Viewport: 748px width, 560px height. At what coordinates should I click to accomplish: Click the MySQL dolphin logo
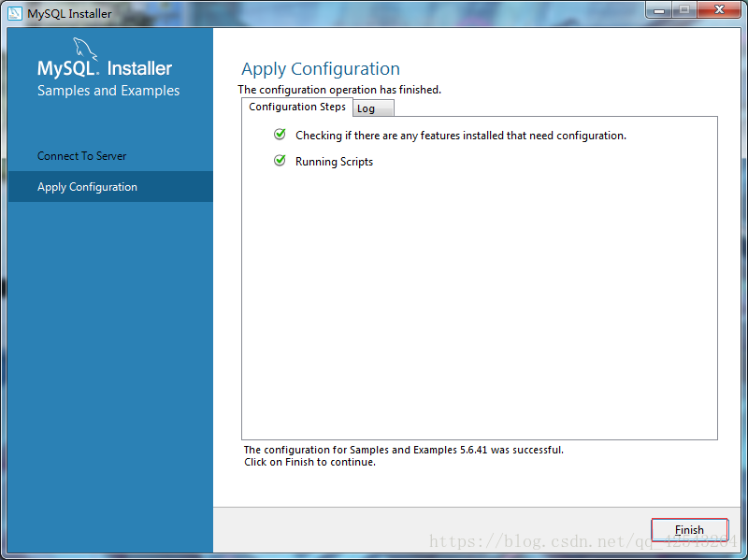[85, 49]
